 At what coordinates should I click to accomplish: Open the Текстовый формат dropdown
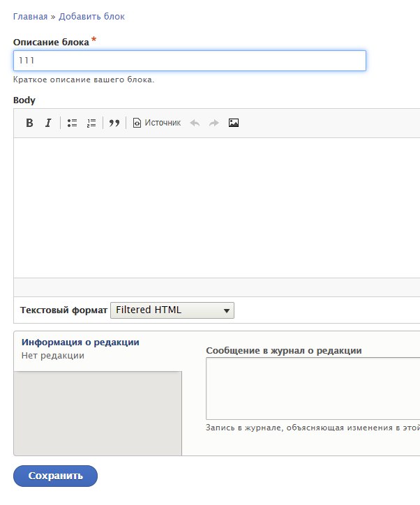coord(172,310)
